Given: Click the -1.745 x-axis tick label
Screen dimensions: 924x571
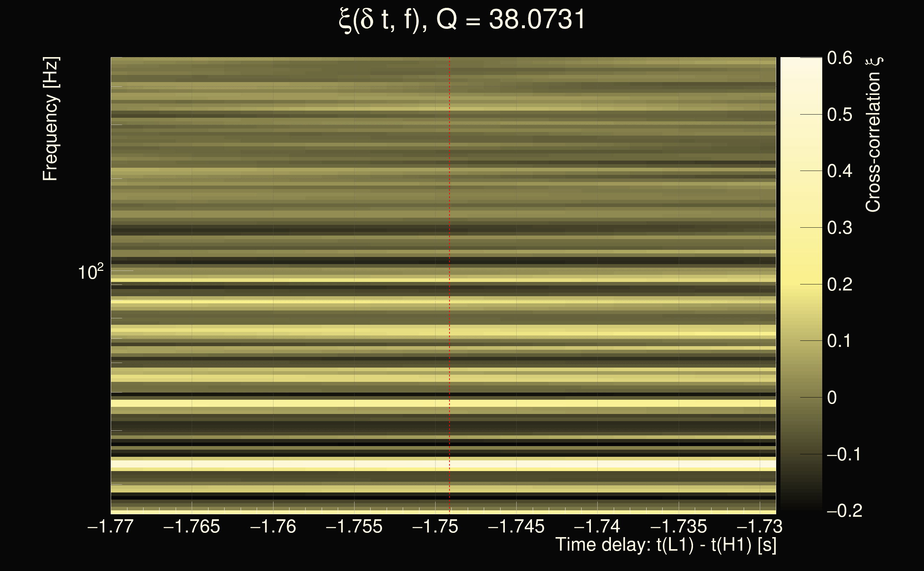Looking at the screenshot, I should click(x=516, y=526).
